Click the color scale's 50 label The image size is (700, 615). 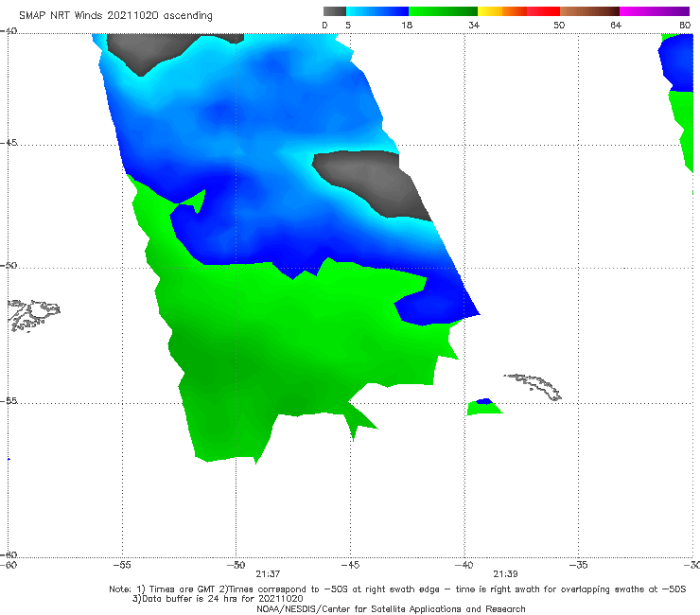[x=559, y=25]
